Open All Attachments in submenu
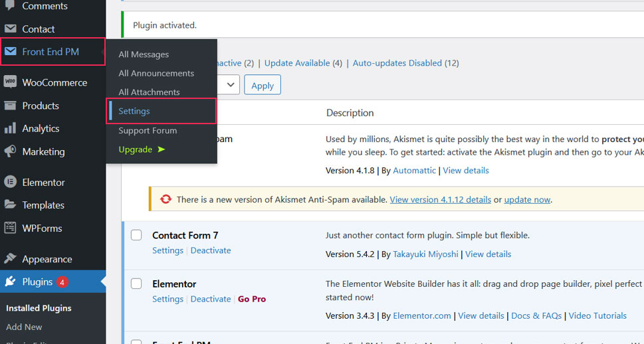644x344 pixels. (149, 92)
